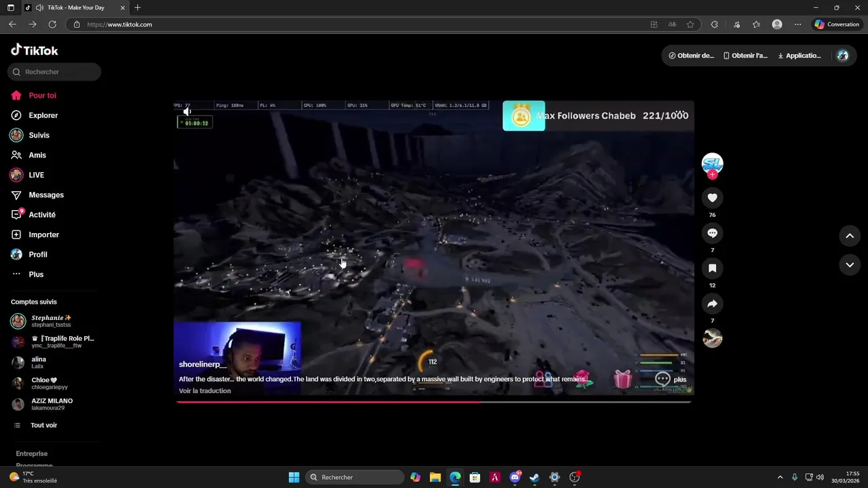868x488 pixels.
Task: Open Edge profile avatar
Action: (777, 24)
